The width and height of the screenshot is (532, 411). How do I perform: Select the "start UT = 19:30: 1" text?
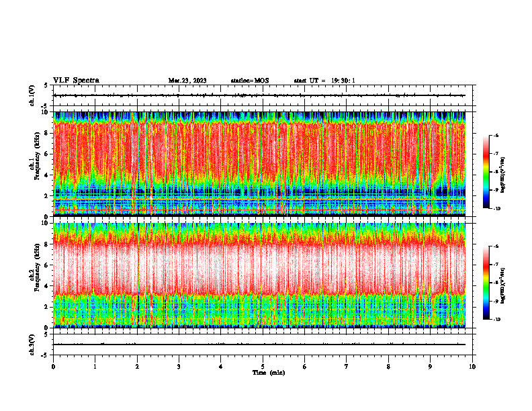[x=324, y=81]
